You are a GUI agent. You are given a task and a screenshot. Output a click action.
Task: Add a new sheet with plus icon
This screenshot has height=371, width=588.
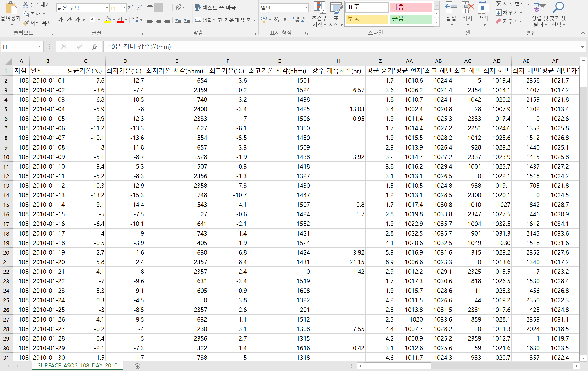[x=137, y=366]
